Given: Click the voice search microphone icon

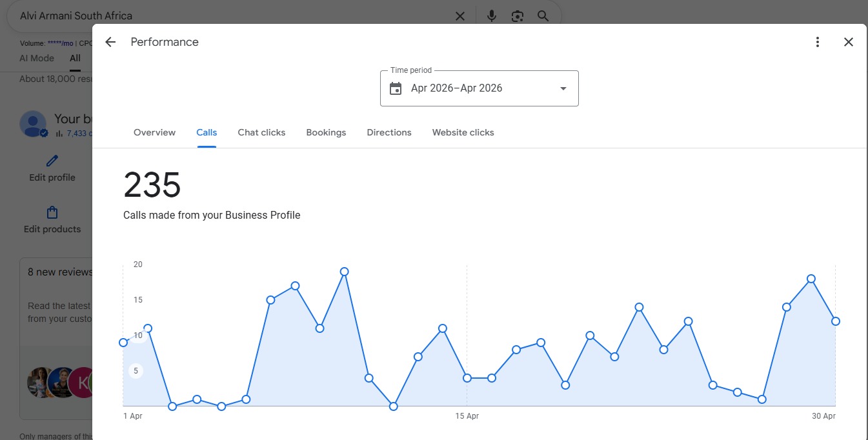Looking at the screenshot, I should pyautogui.click(x=492, y=16).
